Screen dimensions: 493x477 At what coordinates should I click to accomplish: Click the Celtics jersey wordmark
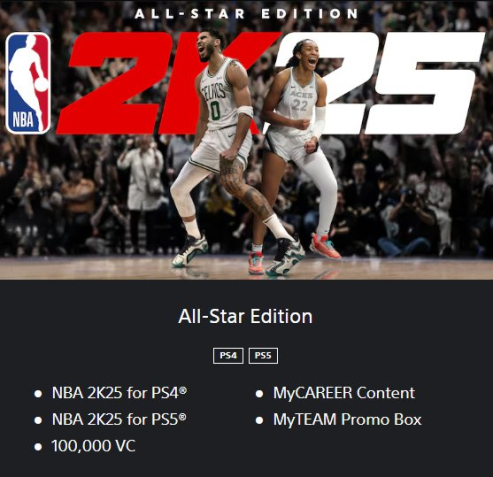[213, 91]
